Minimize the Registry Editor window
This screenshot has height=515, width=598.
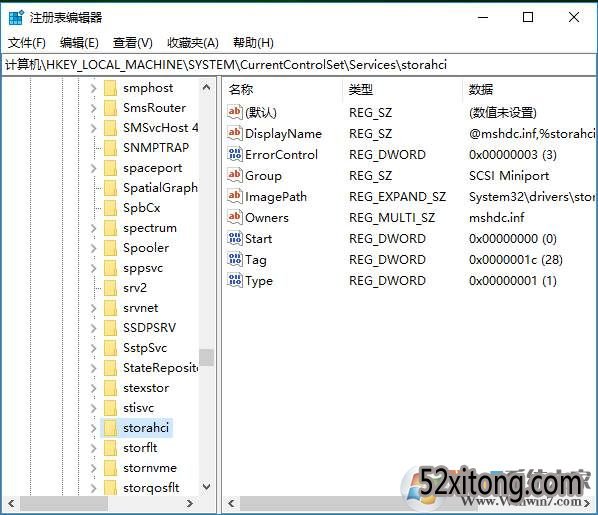pos(483,18)
